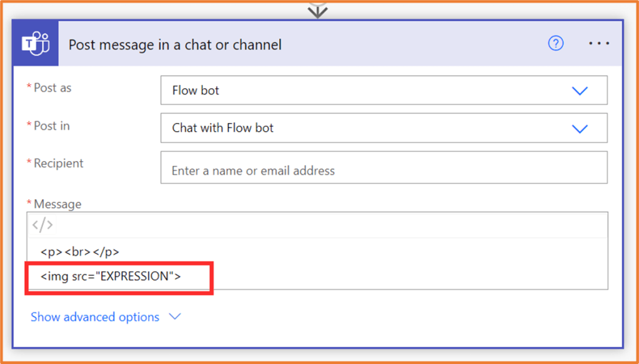Focus the Recipient name or email field

point(384,170)
